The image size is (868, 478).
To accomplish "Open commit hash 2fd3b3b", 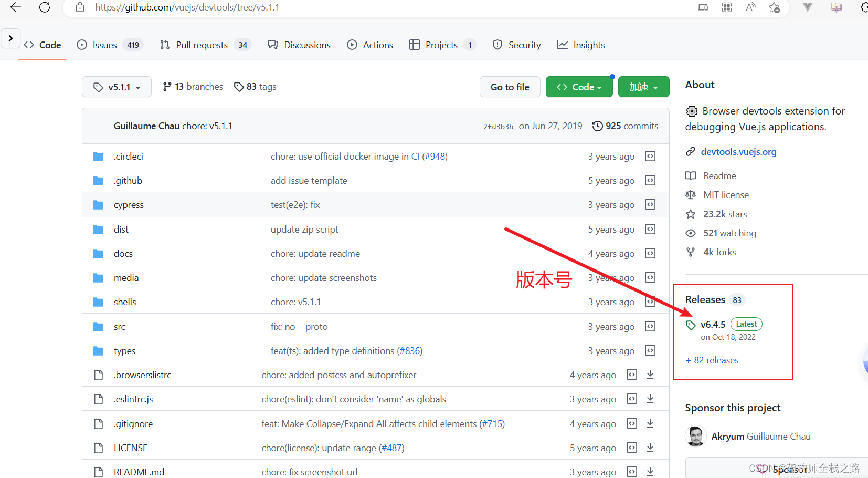I will coord(498,127).
